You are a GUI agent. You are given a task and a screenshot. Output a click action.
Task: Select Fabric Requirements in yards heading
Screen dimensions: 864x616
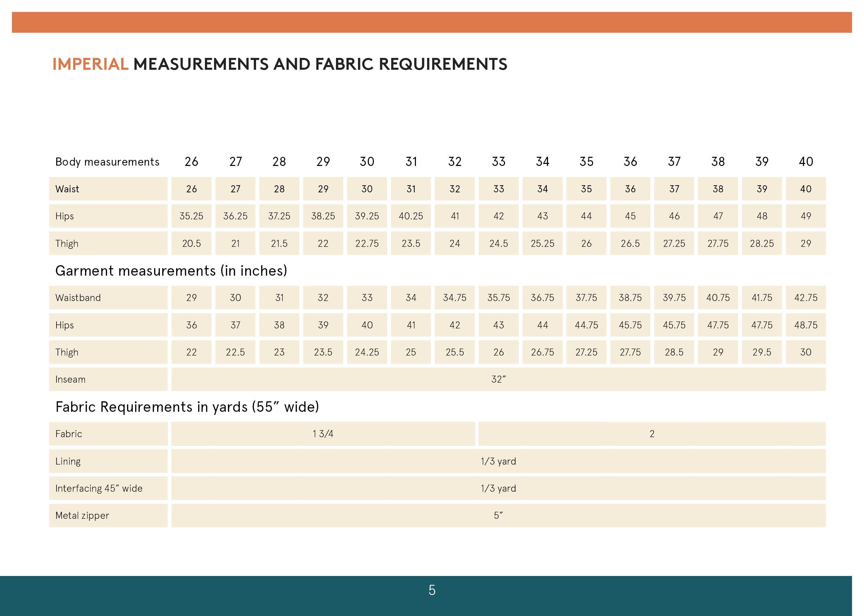click(187, 407)
